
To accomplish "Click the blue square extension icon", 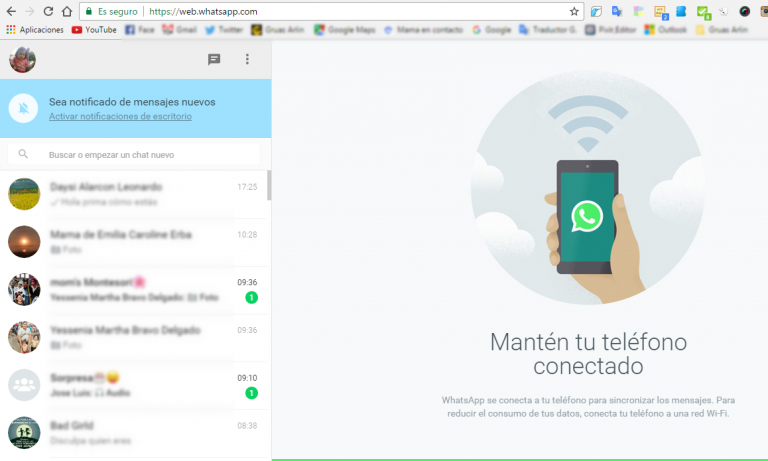I will (681, 11).
